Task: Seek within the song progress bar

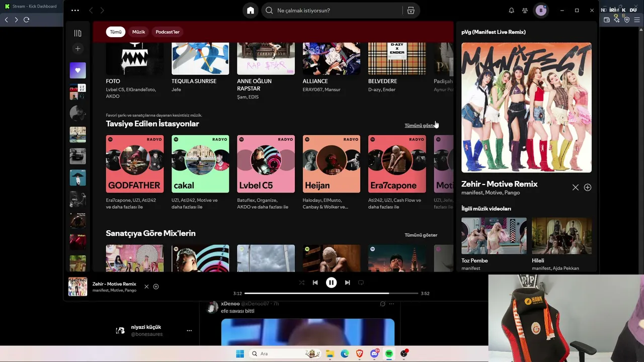Action: (x=332, y=293)
